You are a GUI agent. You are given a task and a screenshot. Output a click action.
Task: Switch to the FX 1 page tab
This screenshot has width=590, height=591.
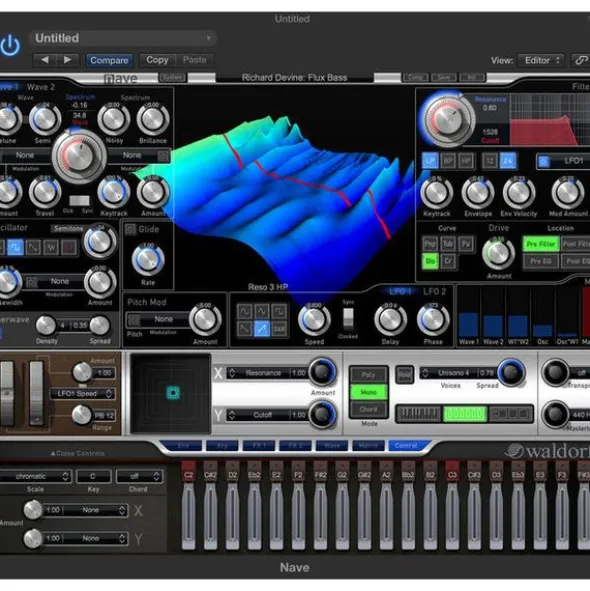259,446
